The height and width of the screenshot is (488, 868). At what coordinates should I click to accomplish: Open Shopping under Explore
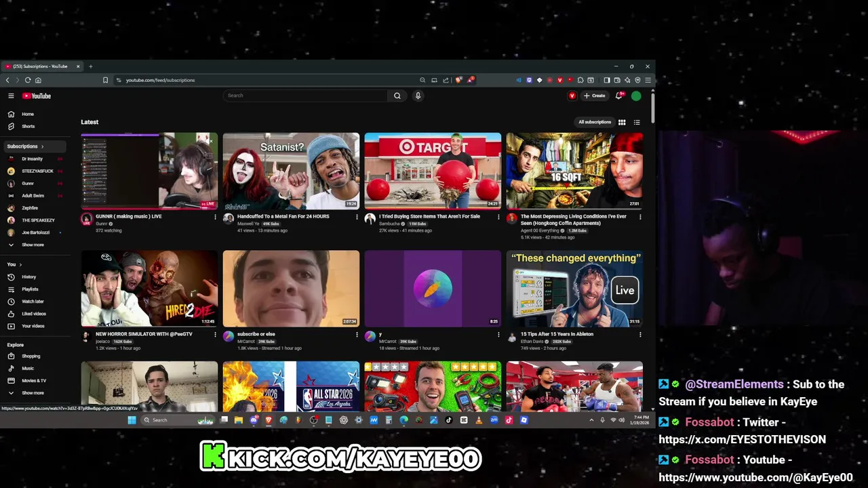pos(34,356)
